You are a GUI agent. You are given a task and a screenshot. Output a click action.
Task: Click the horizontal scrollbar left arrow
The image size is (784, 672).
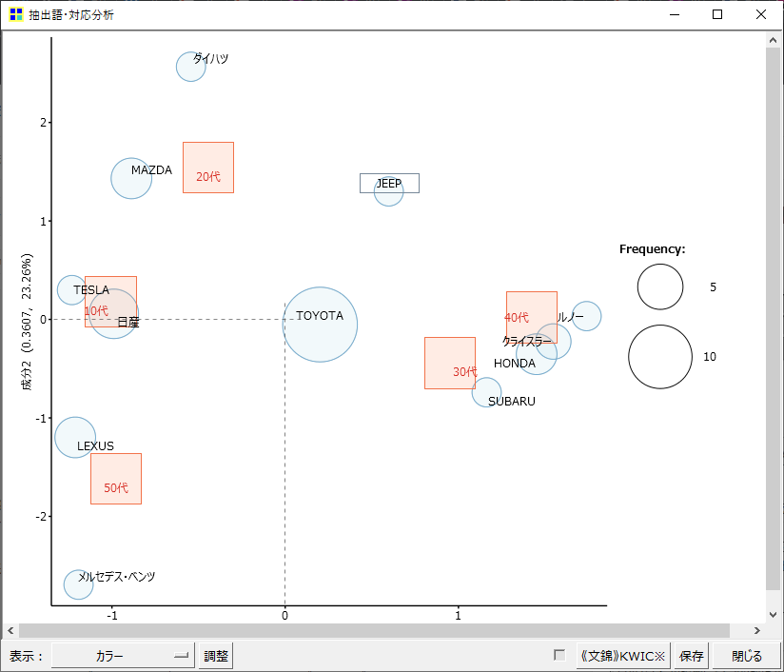coord(10,630)
